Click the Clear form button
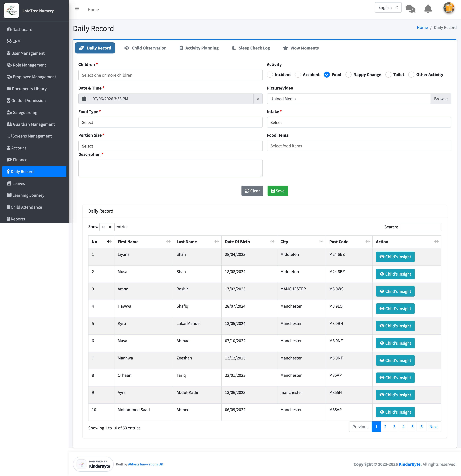This screenshot has height=476, width=461. [252, 191]
